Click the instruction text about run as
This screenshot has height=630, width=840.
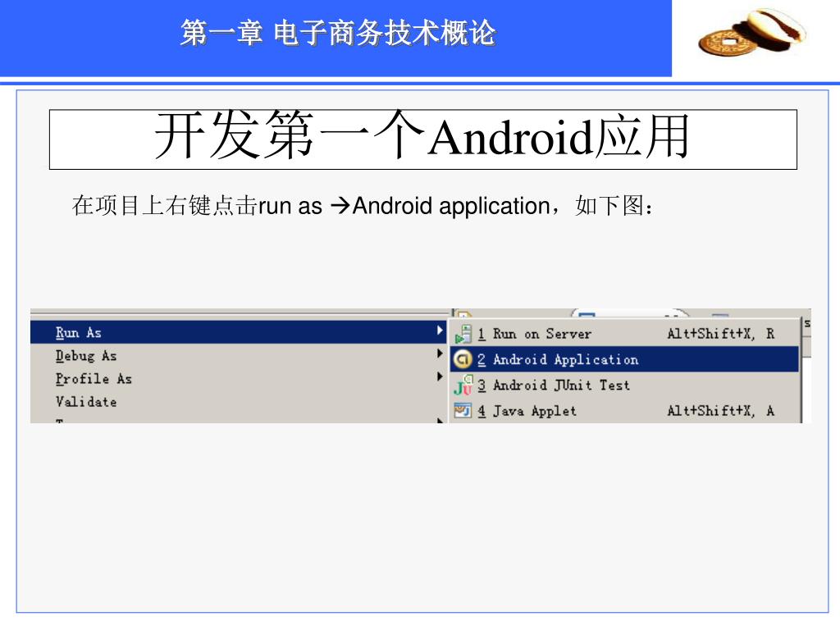(x=363, y=206)
